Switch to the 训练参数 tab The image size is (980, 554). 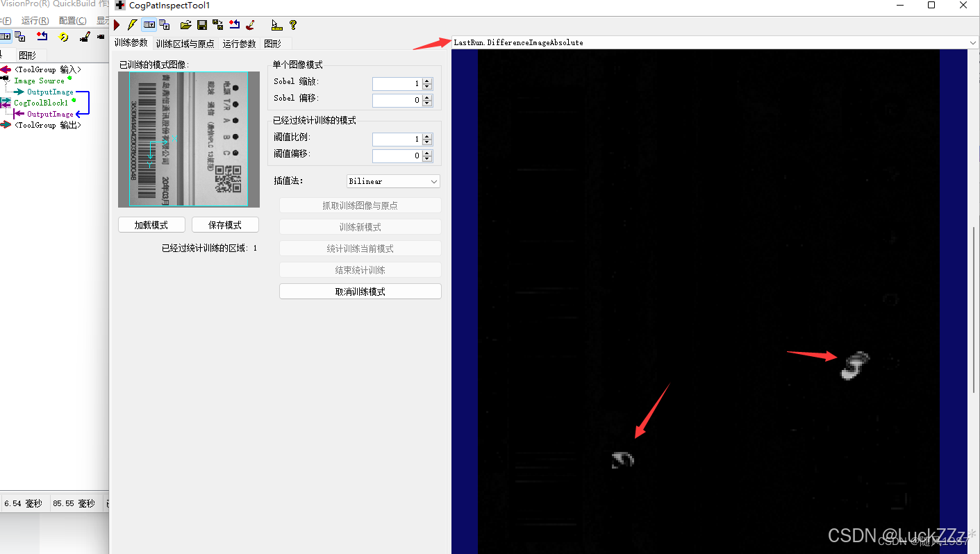coord(131,43)
